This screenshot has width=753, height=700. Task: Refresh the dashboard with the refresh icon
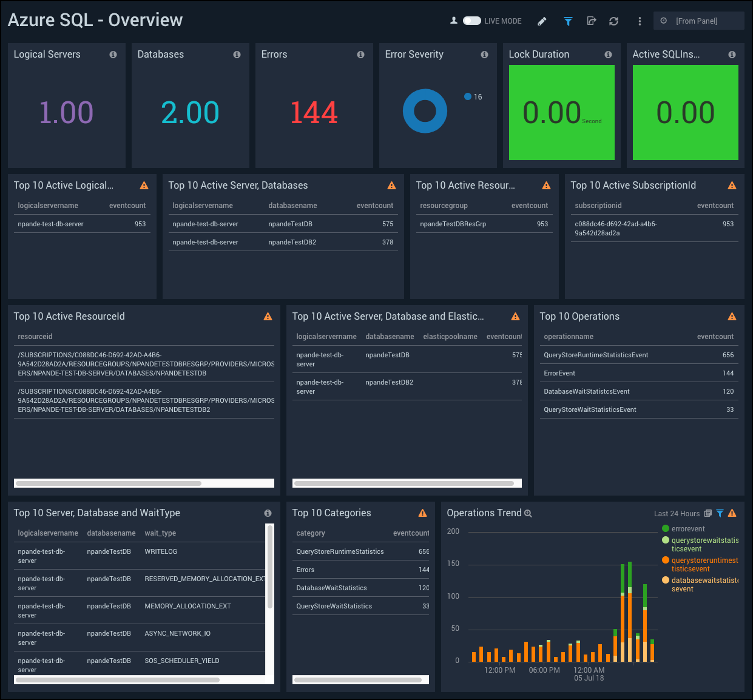point(614,21)
